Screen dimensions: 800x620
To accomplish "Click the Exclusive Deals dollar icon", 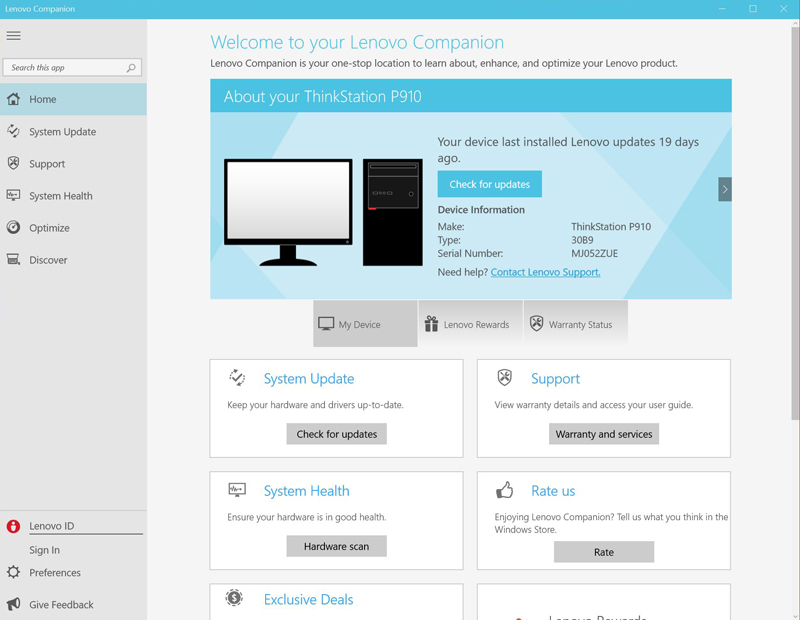I will pyautogui.click(x=234, y=598).
